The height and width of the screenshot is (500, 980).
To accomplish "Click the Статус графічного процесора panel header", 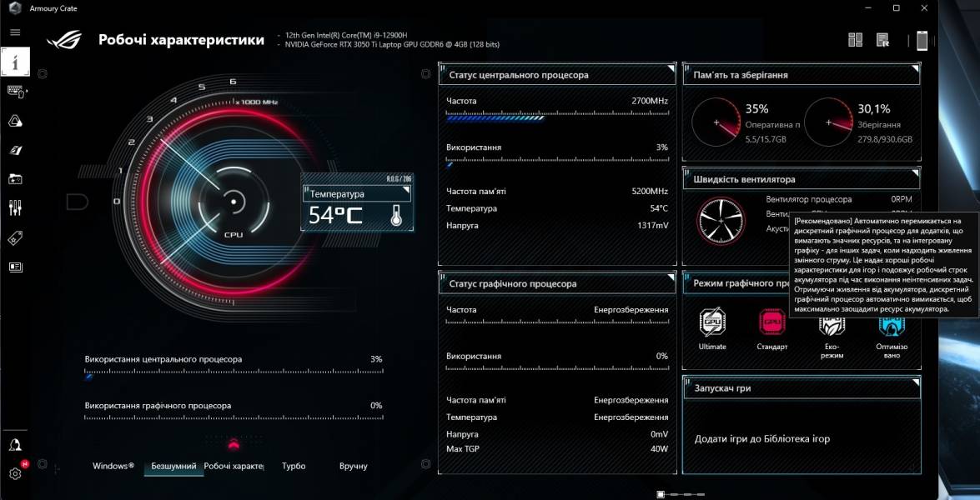I will (557, 283).
